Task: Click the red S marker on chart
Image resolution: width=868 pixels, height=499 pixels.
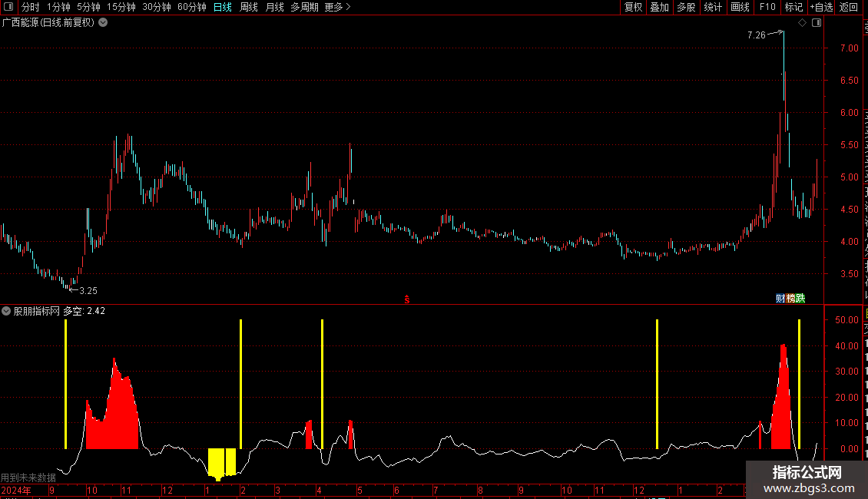Action: [x=407, y=299]
